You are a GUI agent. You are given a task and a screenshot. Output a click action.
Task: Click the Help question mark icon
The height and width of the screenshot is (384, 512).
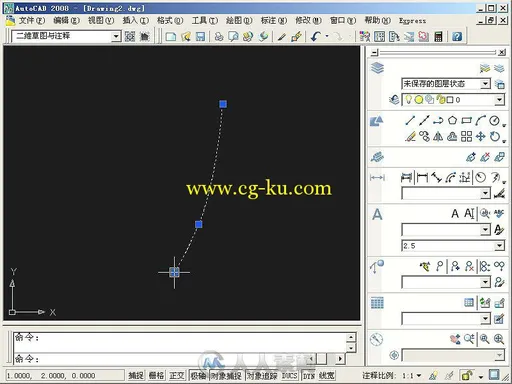pos(457,36)
